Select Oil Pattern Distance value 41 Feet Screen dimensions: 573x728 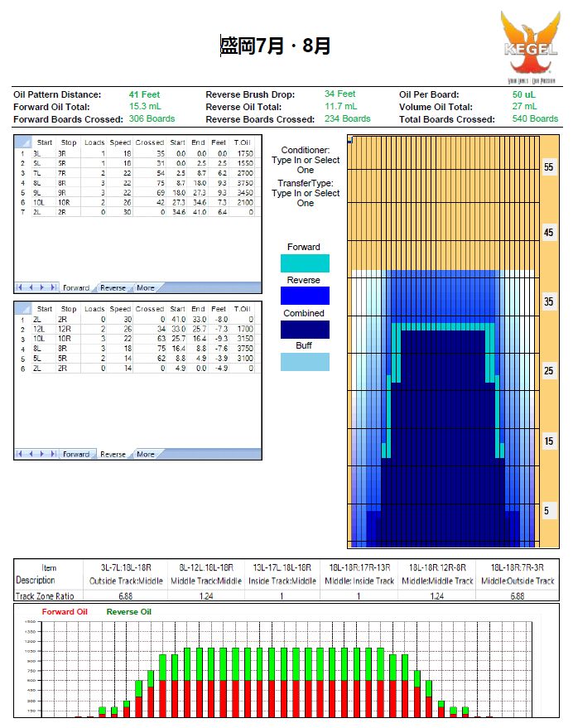coord(144,94)
